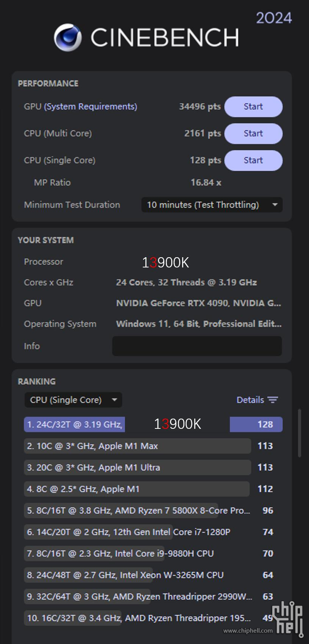This screenshot has width=309, height=644.
Task: Select the Apple M1 Ultra ranking row
Action: [137, 468]
